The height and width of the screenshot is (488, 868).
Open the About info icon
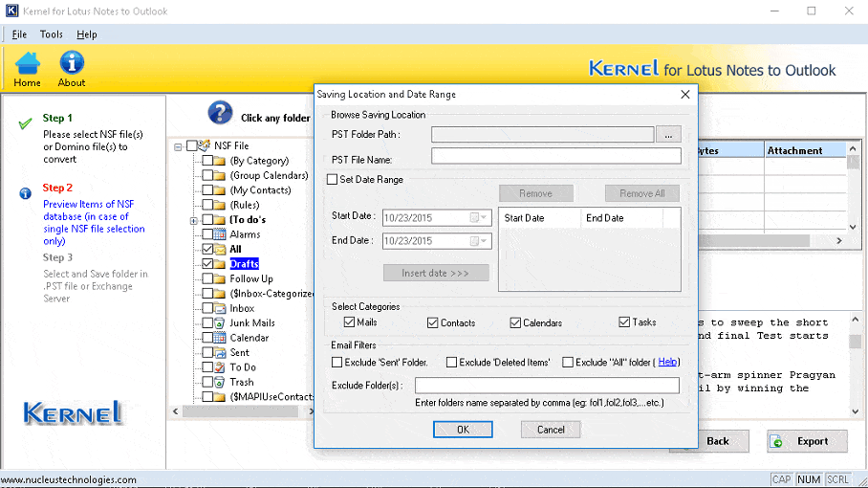72,63
